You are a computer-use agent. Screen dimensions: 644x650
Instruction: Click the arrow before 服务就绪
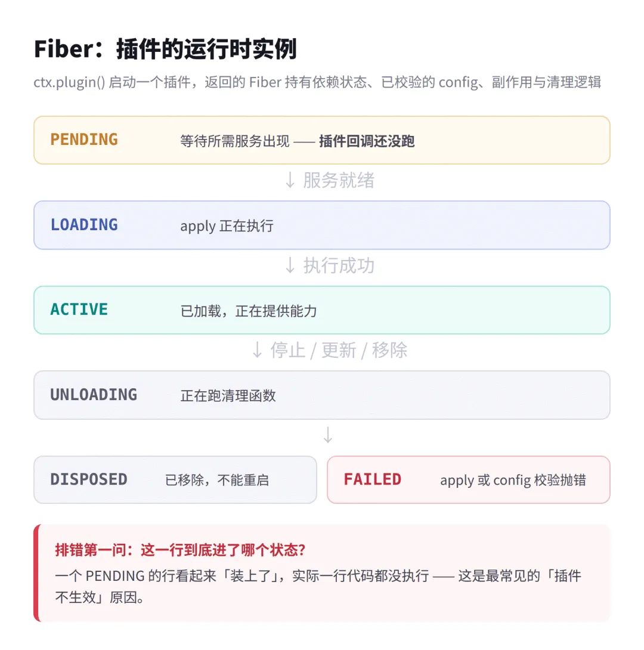coord(290,180)
